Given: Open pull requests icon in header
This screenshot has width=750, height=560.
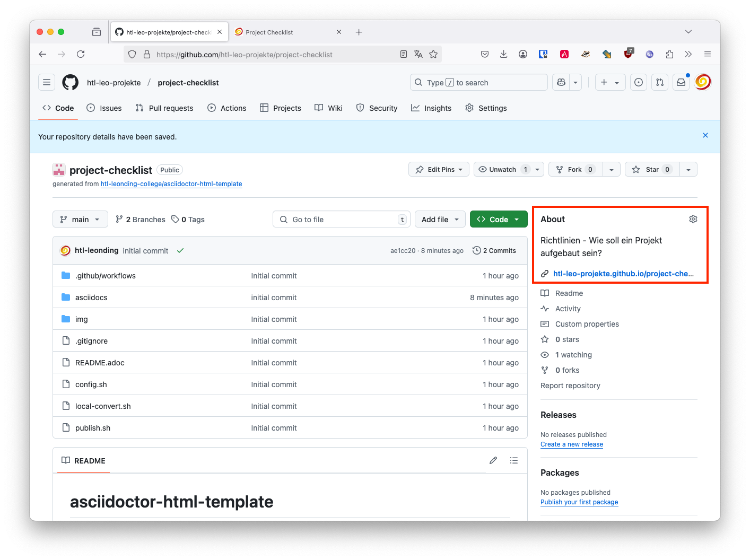Looking at the screenshot, I should (x=660, y=82).
